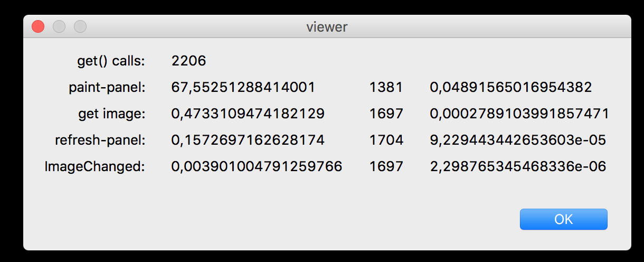Click the viewer window title text
This screenshot has height=262, width=644.
point(327,26)
